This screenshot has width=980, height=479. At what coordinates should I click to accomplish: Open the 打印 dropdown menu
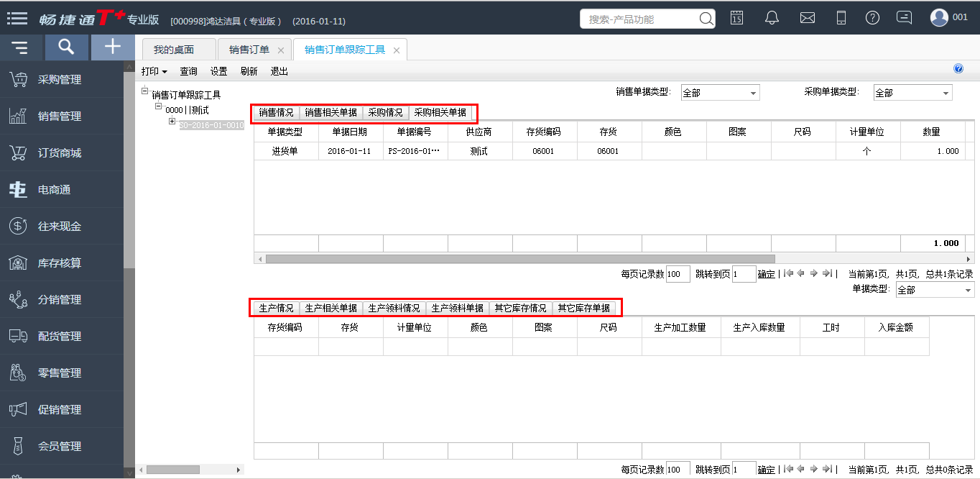coord(154,71)
